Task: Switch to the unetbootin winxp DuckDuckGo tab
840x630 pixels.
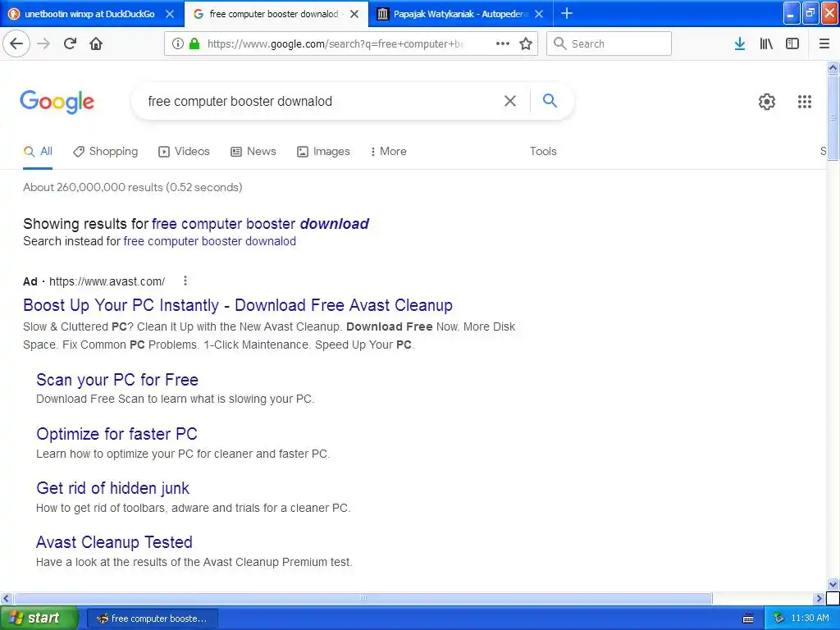Action: click(90, 14)
